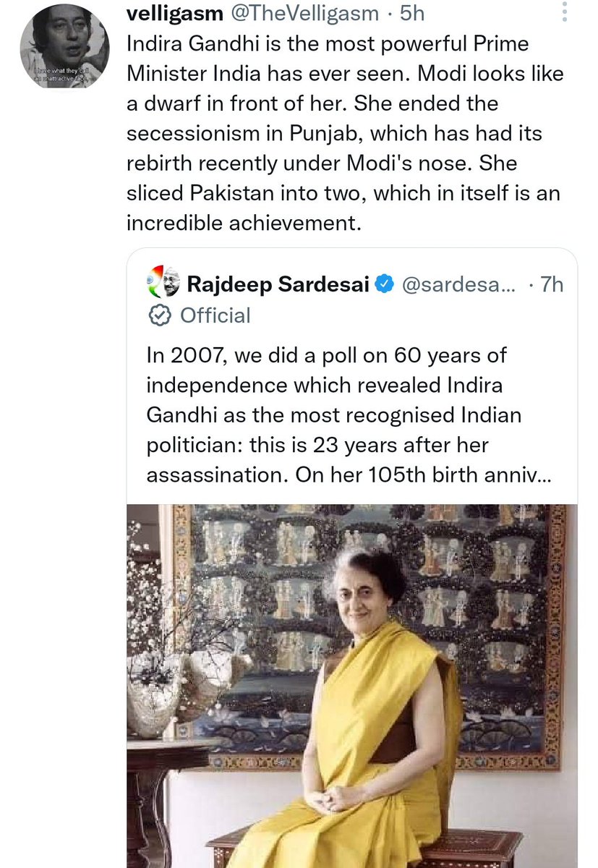
Task: Open the Indira Gandhi photo
Action: pos(352,686)
